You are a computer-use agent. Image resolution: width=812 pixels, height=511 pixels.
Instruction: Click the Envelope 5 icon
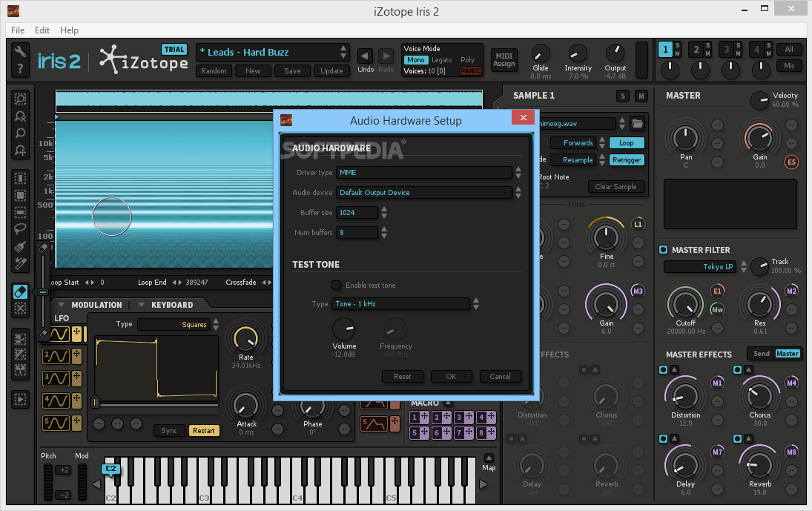point(374,423)
